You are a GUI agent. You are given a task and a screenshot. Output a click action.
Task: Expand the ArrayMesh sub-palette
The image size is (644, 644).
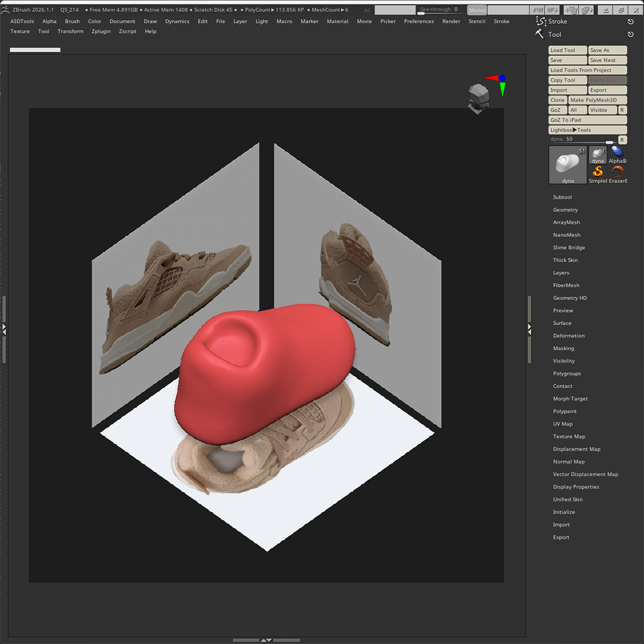(567, 222)
